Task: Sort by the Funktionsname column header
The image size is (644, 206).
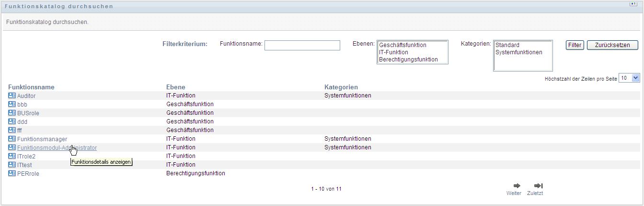Action: (x=31, y=87)
